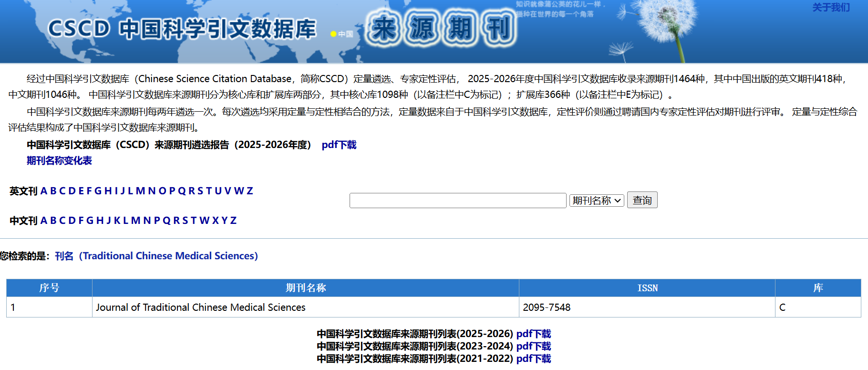Expand the 期刊名称 search type dropdown

pyautogui.click(x=596, y=201)
